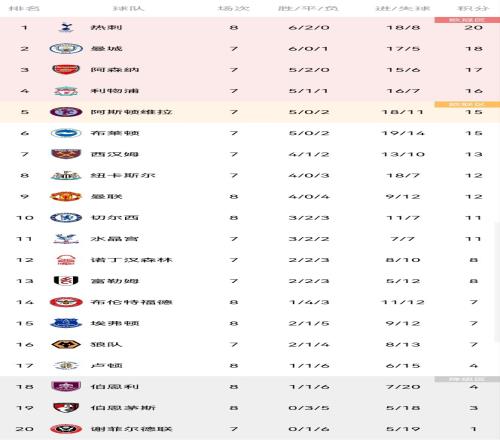Click the Newcastle club crest
This screenshot has height=440, width=500.
click(x=66, y=175)
